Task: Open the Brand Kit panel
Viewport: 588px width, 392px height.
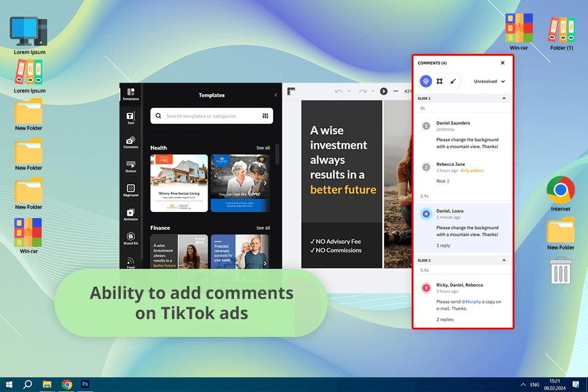Action: coord(130,238)
